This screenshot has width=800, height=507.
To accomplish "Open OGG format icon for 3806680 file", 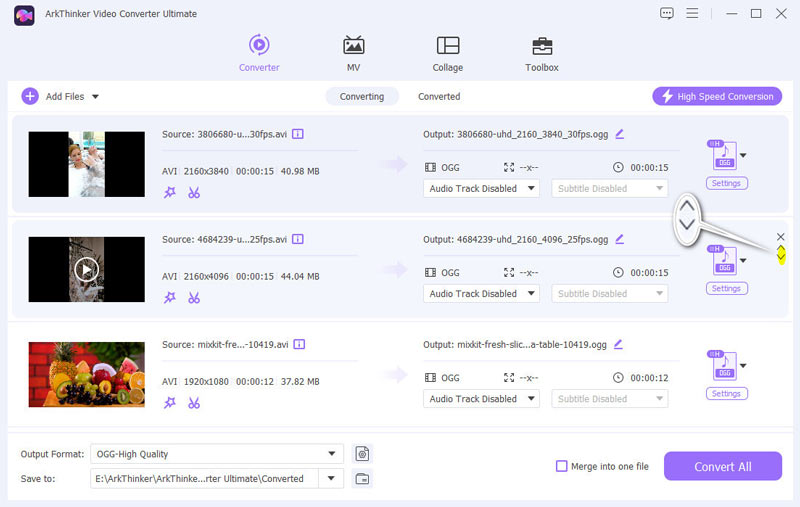I will point(723,155).
